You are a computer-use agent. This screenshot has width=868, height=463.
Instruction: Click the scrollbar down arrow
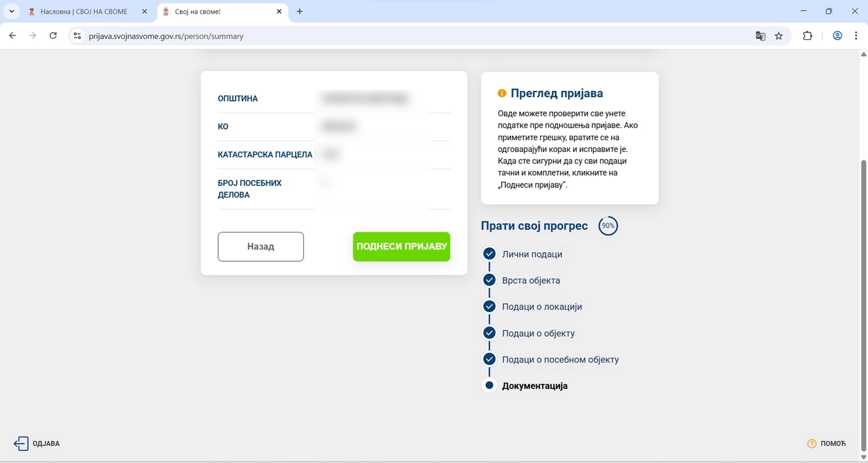point(863,457)
